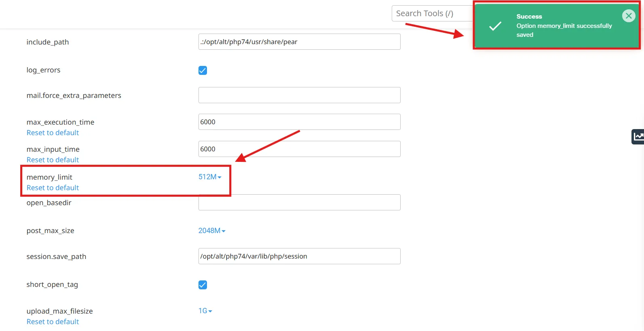Disable the short_open_tag checkbox
Viewport: 644px width, 331px height.
(203, 285)
